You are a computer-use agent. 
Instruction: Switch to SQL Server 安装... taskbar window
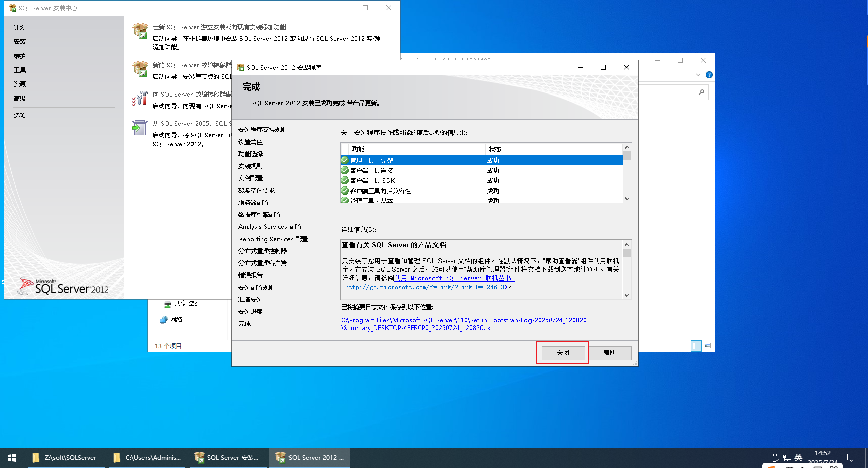(228, 458)
